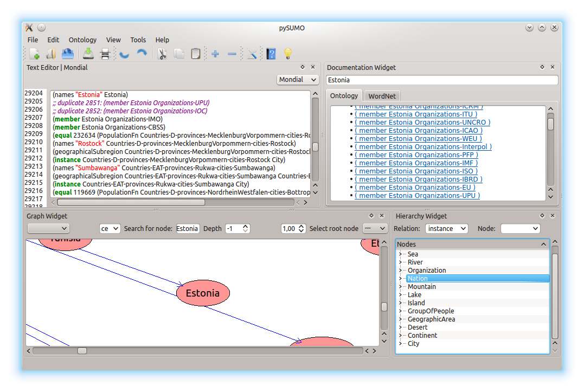Click the Cut scissors icon
This screenshot has height=392, width=584.
162,54
